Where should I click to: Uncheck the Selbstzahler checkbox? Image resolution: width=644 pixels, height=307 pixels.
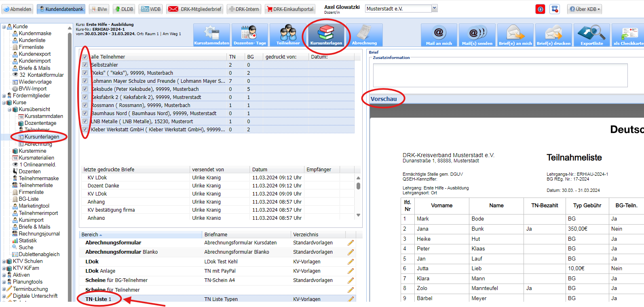[x=85, y=65]
